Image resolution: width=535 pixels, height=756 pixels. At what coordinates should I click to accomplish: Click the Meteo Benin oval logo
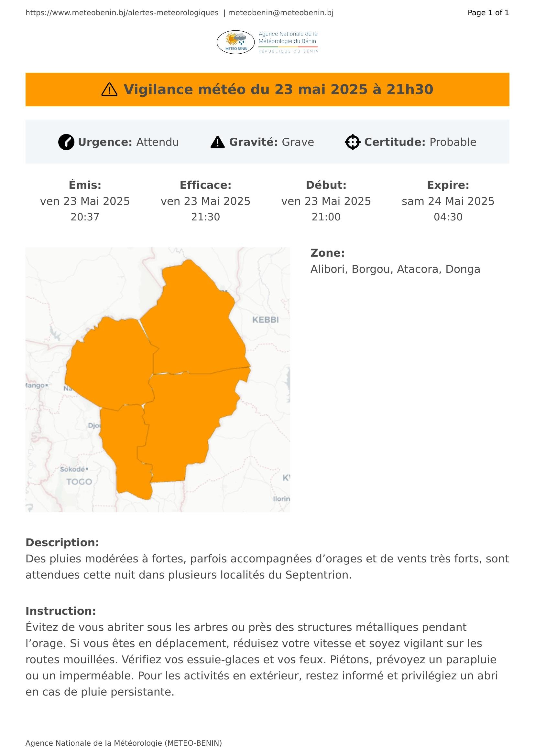click(235, 42)
